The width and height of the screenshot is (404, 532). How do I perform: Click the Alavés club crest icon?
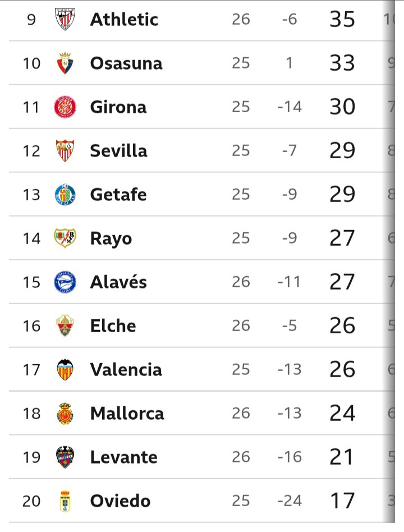(65, 282)
